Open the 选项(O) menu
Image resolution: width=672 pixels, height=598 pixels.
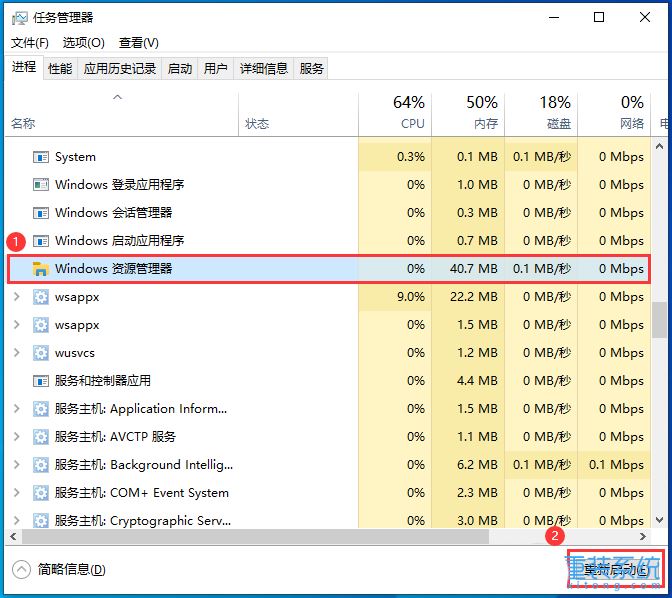83,42
